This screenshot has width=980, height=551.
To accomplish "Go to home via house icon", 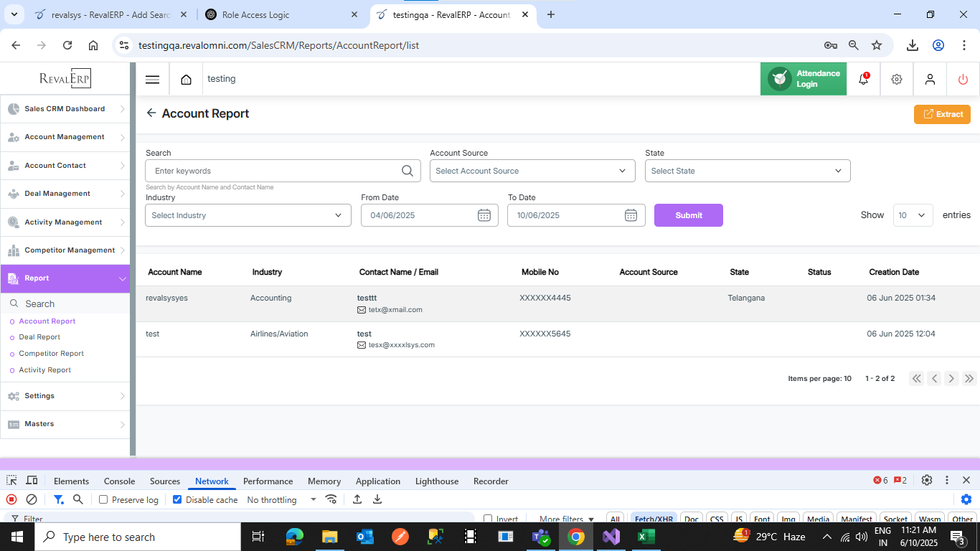I will pos(187,80).
